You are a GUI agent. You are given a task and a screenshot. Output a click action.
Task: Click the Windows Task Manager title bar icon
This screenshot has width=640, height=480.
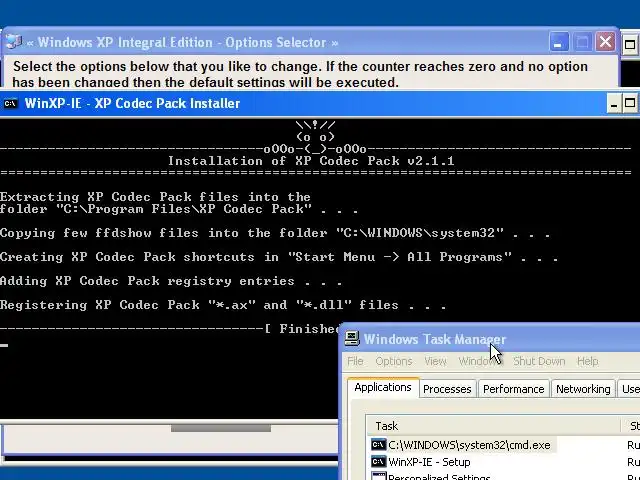(352, 339)
